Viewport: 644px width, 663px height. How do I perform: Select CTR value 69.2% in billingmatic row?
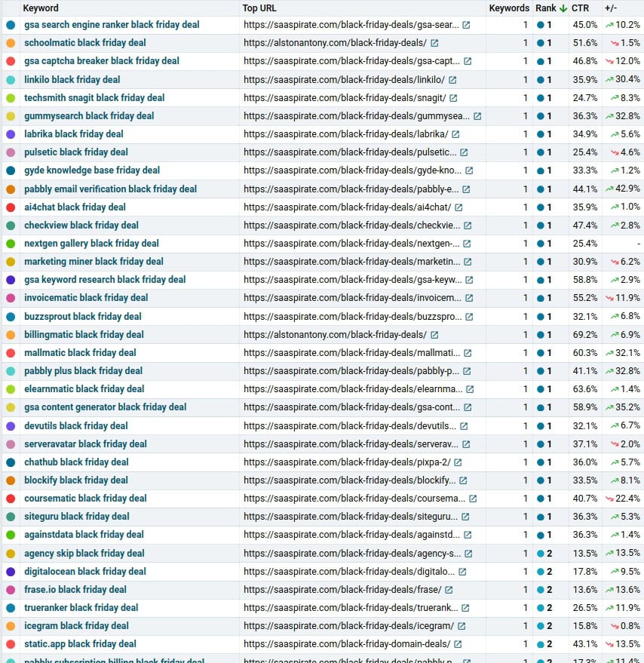[x=584, y=335]
